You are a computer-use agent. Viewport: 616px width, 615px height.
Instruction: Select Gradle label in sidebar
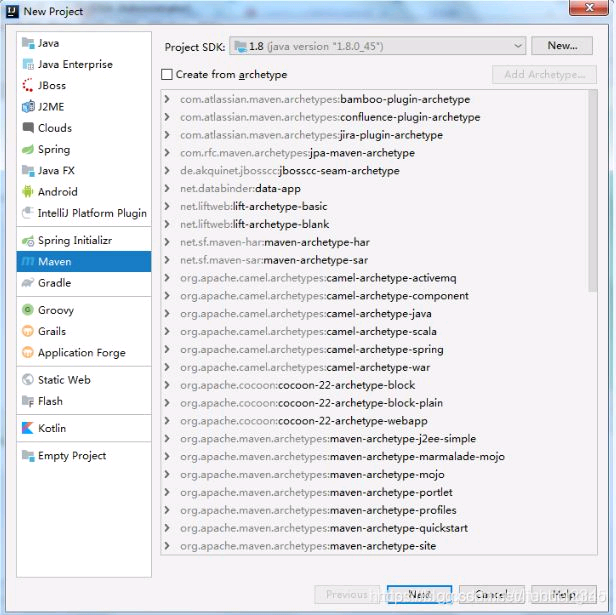(55, 283)
